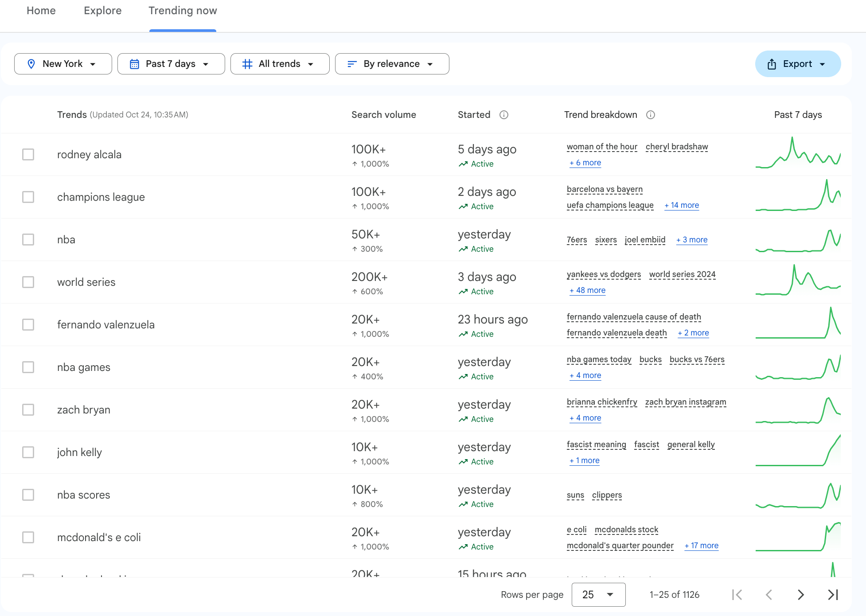Click the Active trend arrow icon for rodney alcala
The width and height of the screenshot is (866, 616).
463,164
